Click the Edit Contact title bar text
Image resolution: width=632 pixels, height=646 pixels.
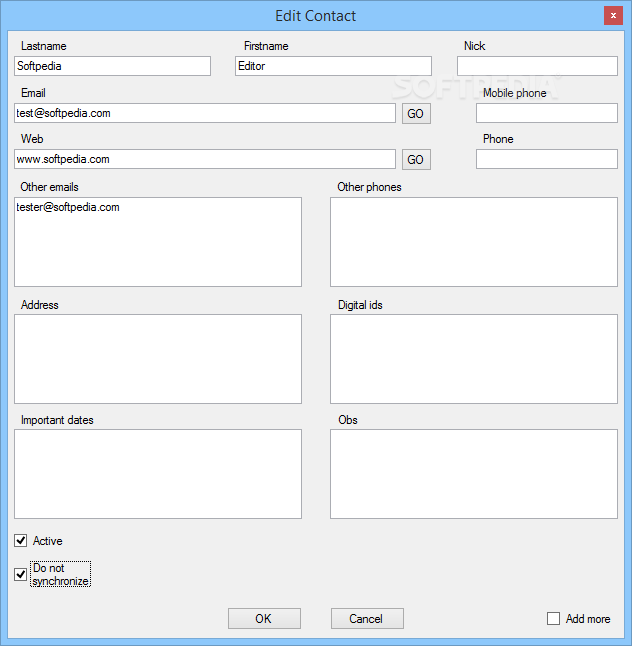[316, 16]
